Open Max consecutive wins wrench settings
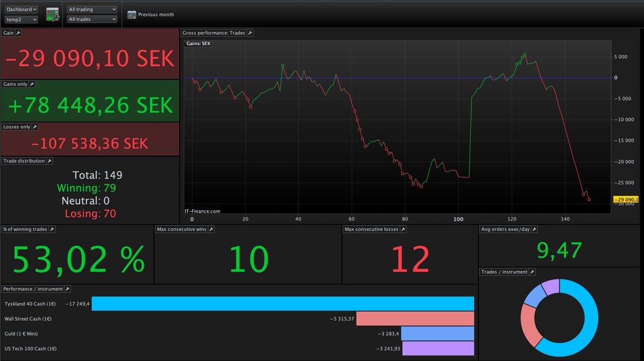 click(211, 229)
